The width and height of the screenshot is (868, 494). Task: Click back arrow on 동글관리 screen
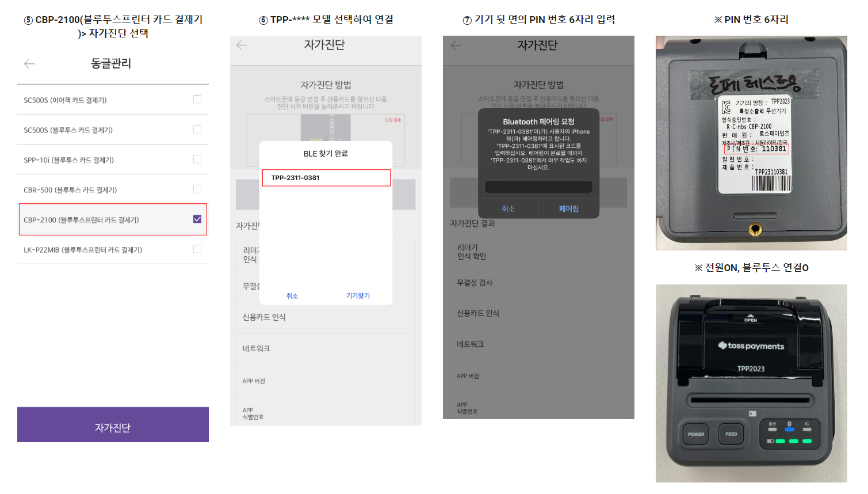pos(29,64)
